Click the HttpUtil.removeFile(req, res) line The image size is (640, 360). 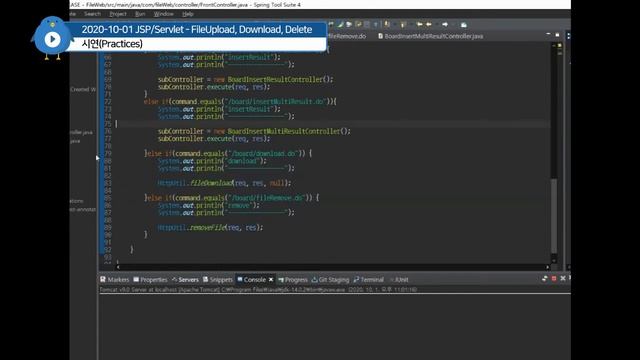[x=210, y=227]
